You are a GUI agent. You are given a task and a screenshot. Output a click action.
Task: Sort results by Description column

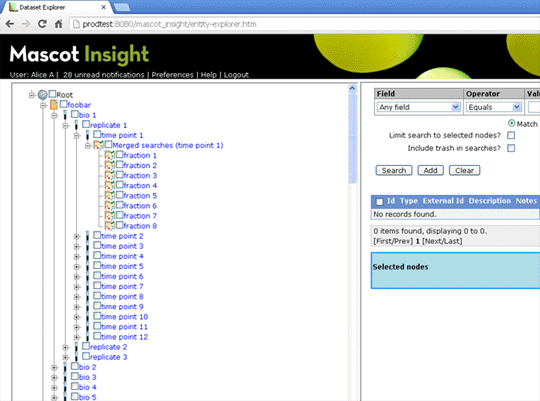[489, 201]
